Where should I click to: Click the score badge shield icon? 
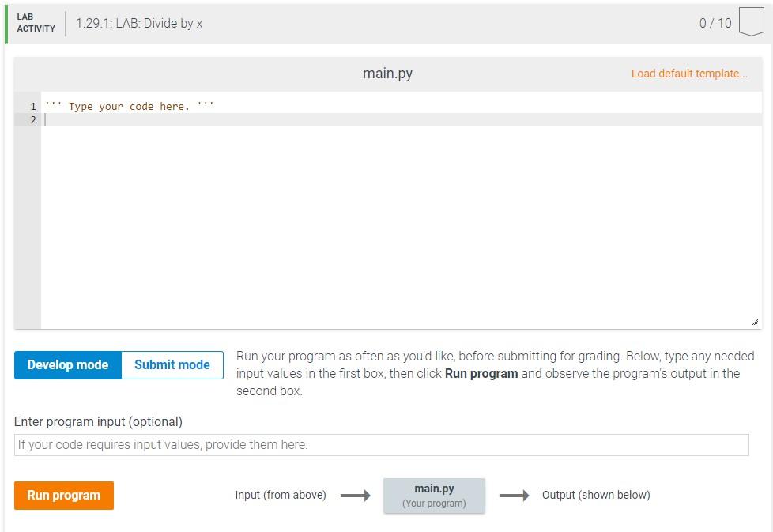click(752, 22)
